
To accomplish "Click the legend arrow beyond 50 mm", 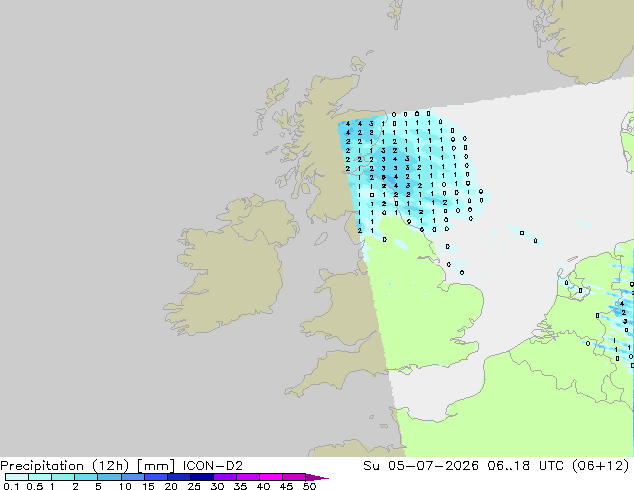I will [x=317, y=477].
